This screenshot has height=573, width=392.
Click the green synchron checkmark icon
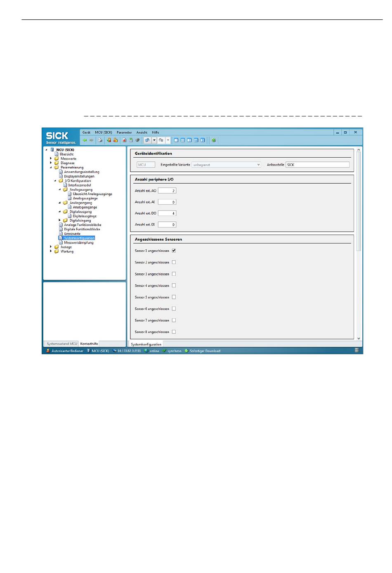point(164,351)
